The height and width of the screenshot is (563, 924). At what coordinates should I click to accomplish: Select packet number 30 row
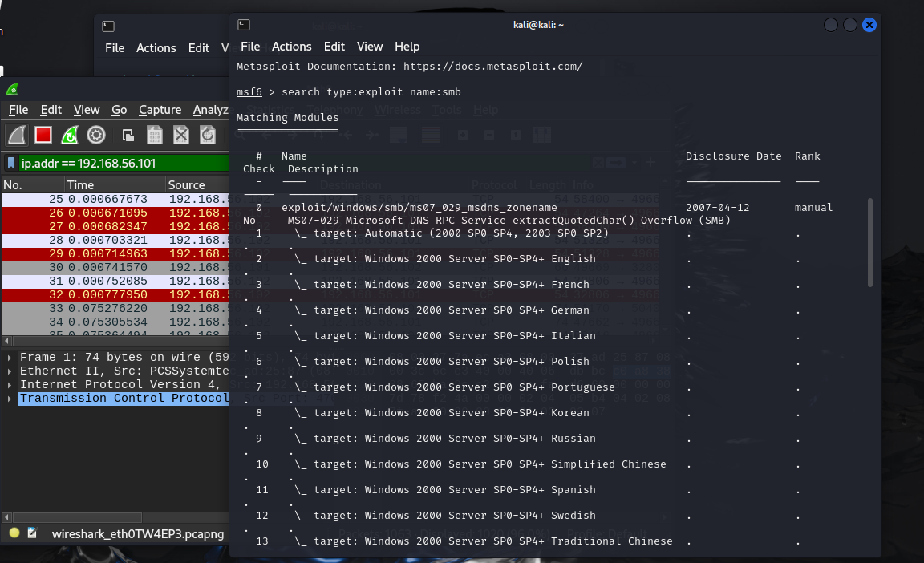[x=115, y=267]
